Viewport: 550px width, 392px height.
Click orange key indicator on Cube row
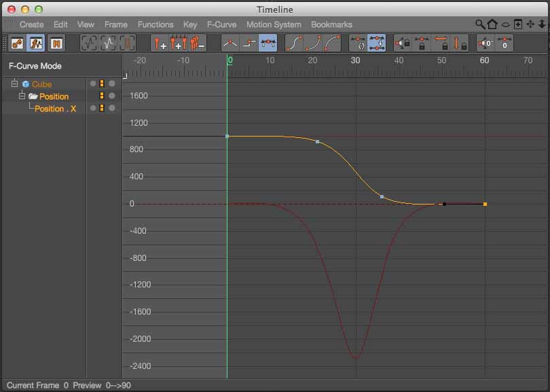coord(102,84)
